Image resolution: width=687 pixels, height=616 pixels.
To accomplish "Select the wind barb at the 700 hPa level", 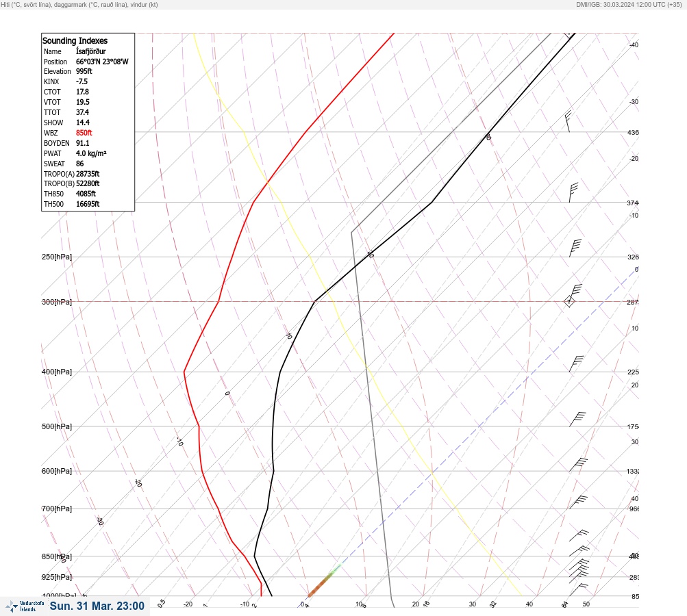I will click(x=578, y=502).
